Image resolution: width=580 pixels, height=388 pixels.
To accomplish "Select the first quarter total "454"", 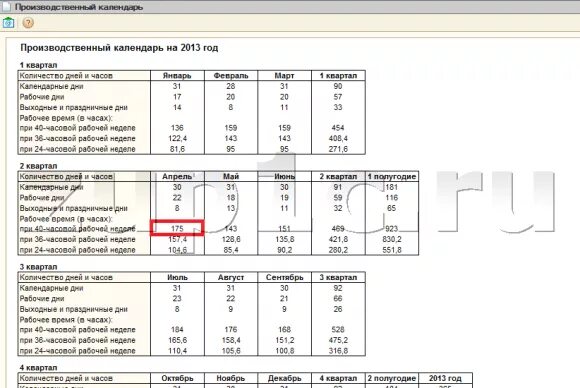I will (x=338, y=128).
